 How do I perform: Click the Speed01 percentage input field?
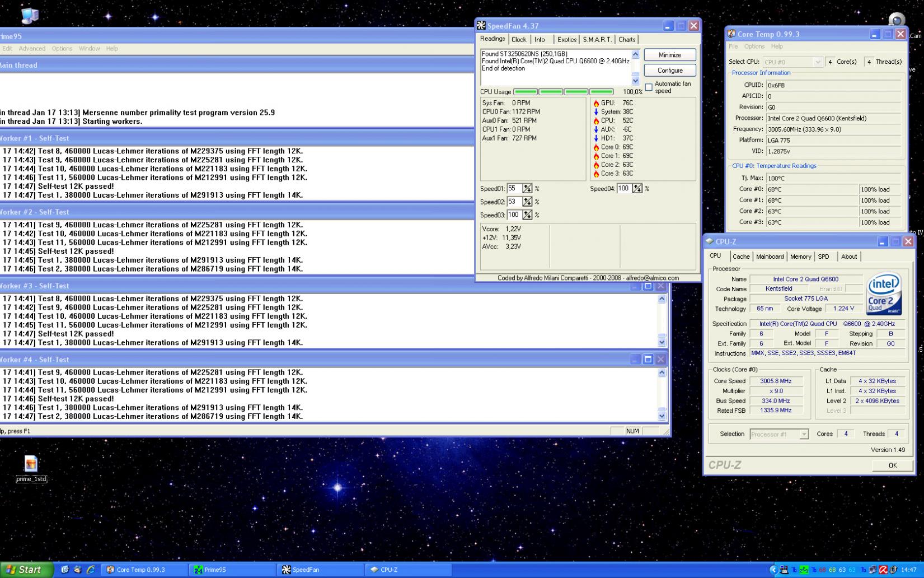pyautogui.click(x=514, y=189)
